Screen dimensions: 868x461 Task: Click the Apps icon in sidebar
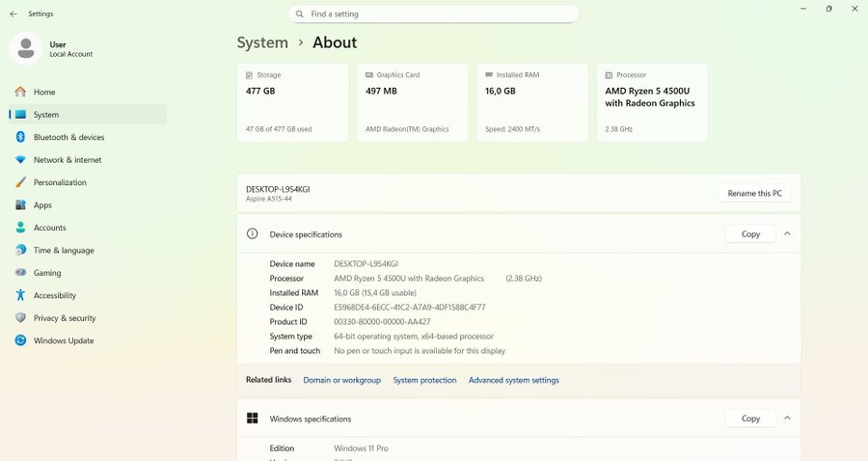(x=20, y=205)
